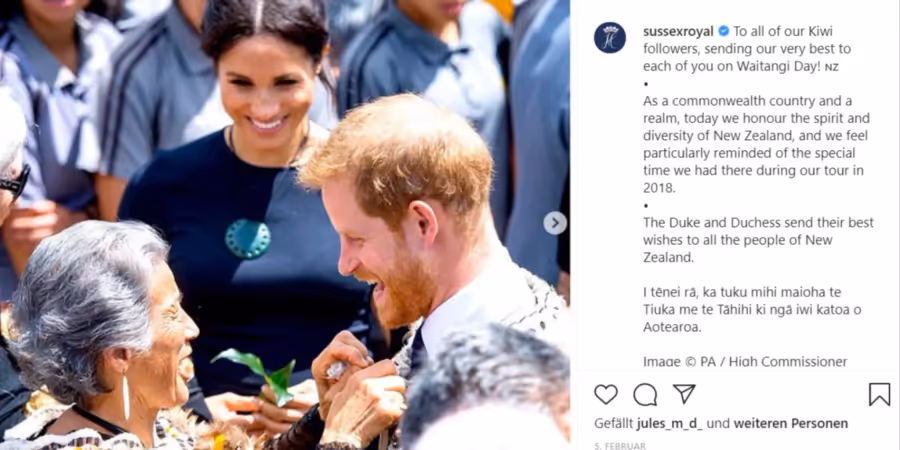Click the 'Duke and Duchess' caption paragraph
The image size is (900, 450).
click(758, 240)
